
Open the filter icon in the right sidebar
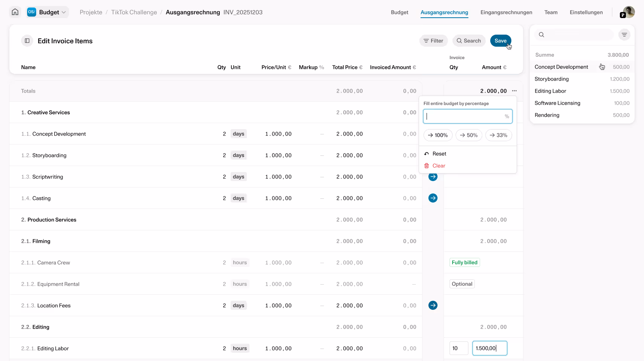coord(624,34)
